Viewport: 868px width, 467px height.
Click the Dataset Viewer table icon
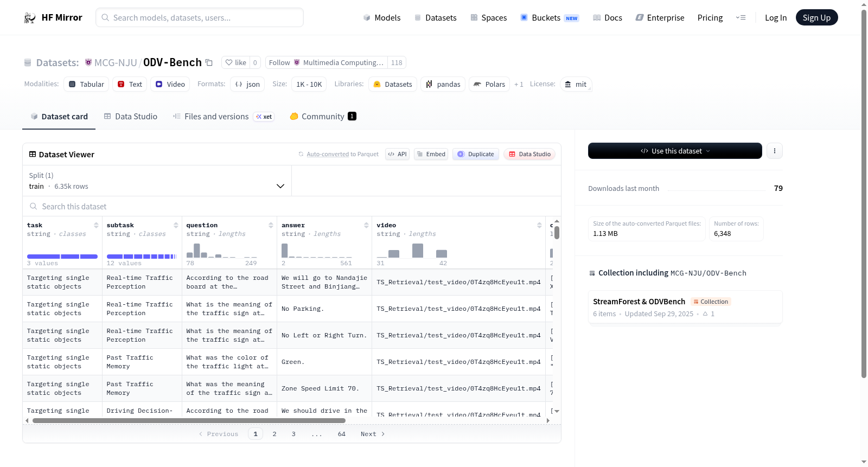tap(33, 154)
